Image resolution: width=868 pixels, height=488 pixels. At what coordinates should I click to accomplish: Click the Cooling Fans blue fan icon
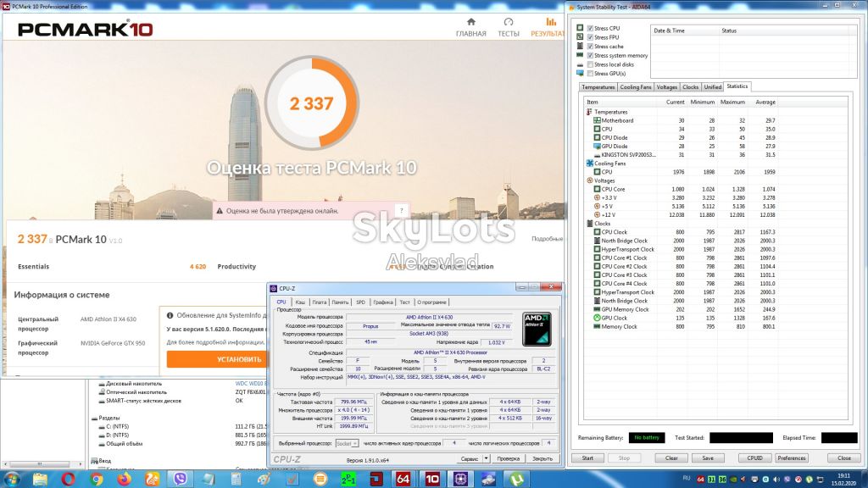(x=590, y=164)
